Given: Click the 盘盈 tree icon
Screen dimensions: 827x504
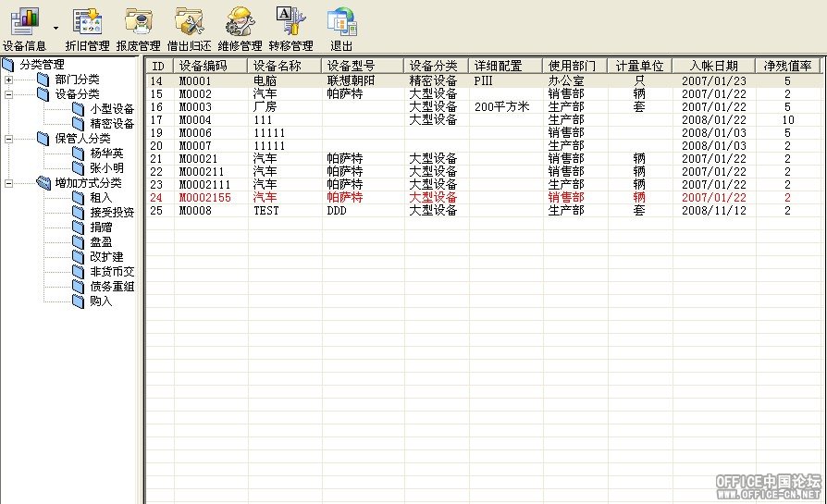Looking at the screenshot, I should point(78,242).
